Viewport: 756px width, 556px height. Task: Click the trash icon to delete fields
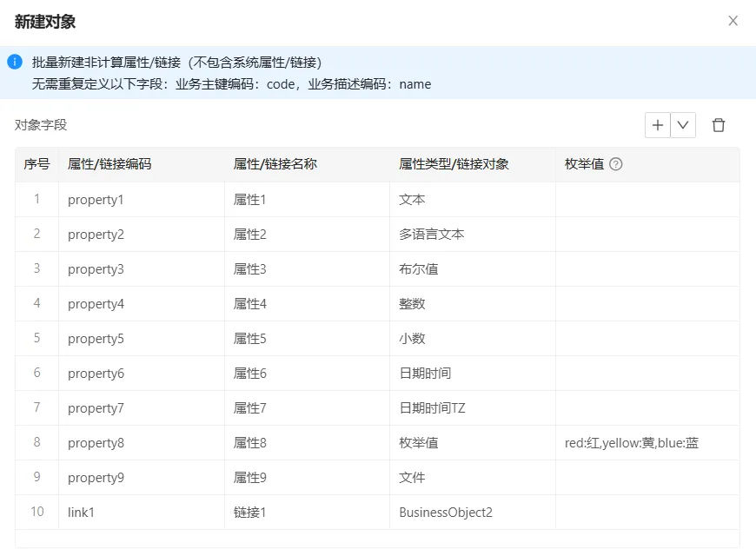tap(719, 125)
